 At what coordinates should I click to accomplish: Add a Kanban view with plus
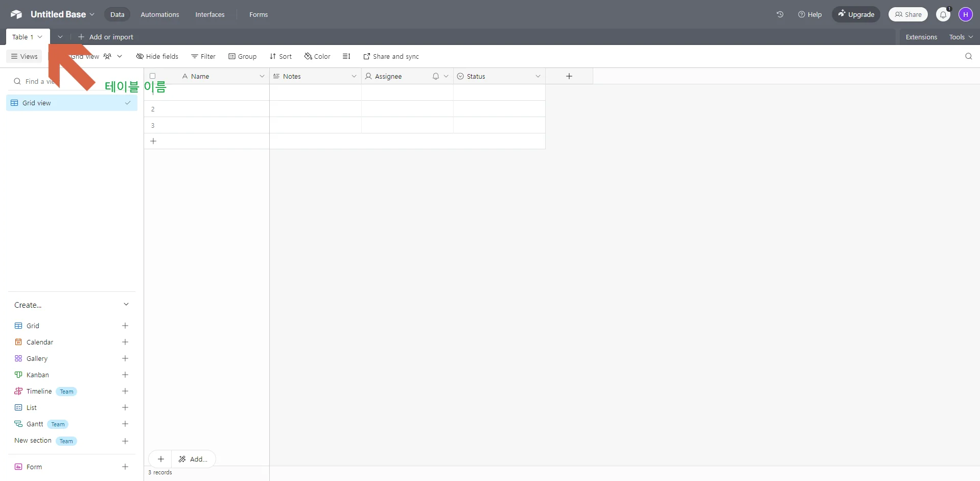pyautogui.click(x=125, y=375)
